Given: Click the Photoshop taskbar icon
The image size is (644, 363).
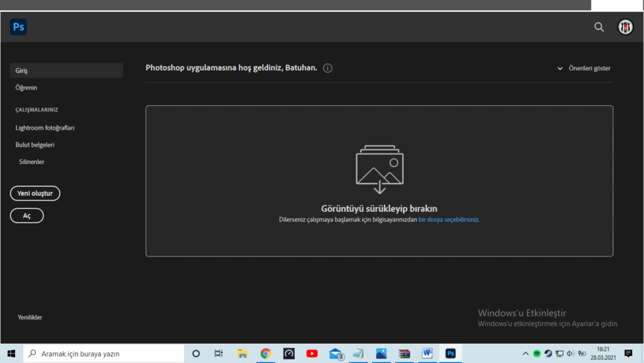Looking at the screenshot, I should (451, 354).
